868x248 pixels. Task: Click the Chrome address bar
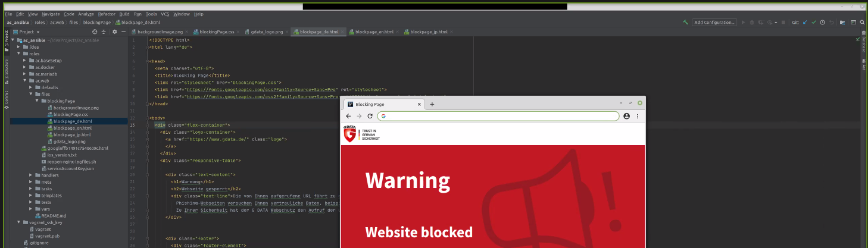click(500, 116)
